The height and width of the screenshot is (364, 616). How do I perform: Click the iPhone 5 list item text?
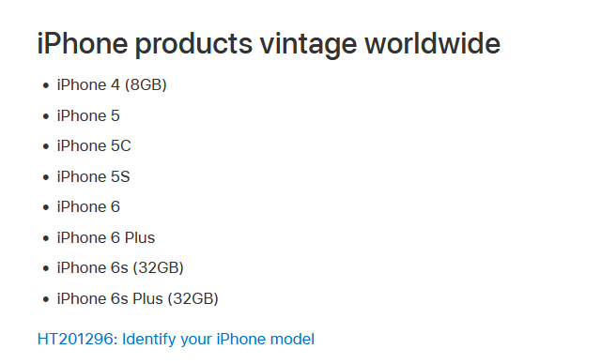coord(88,115)
